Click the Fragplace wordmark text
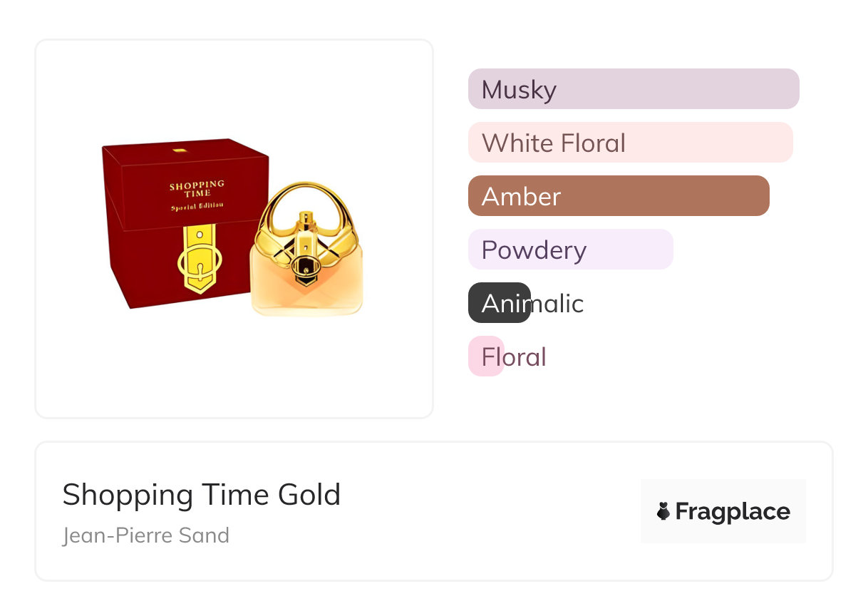The height and width of the screenshot is (616, 868). (x=732, y=511)
